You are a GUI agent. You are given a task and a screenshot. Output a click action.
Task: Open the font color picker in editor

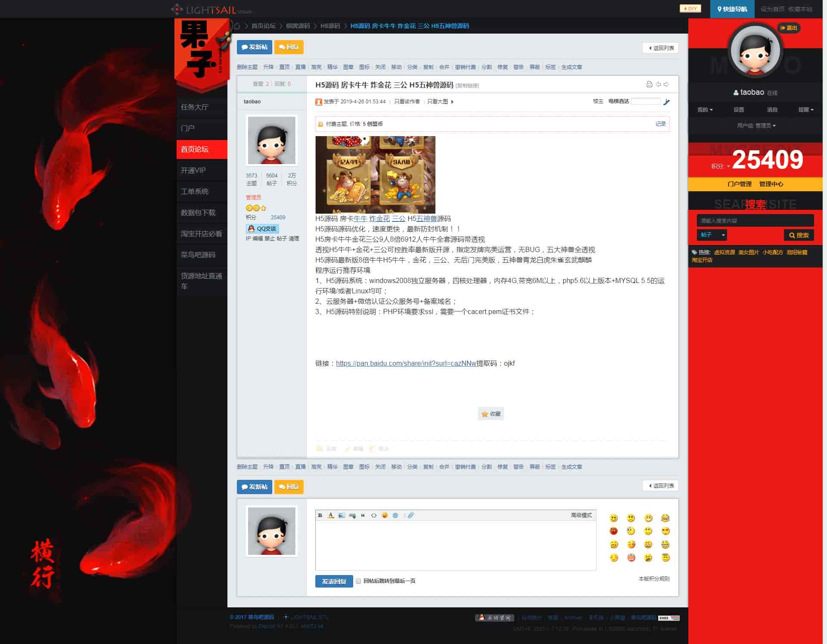[331, 515]
